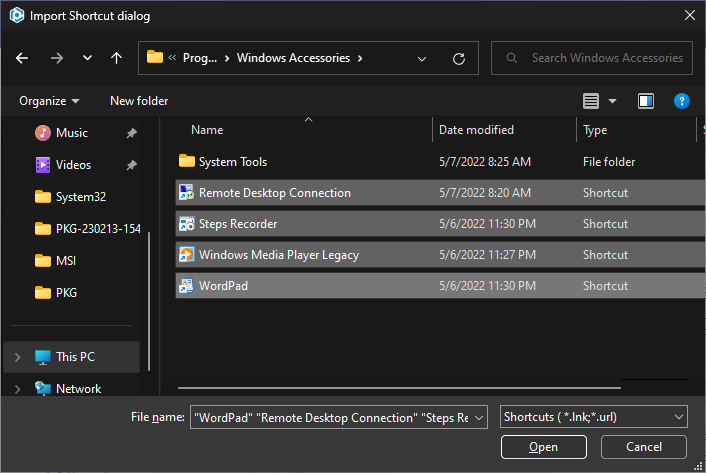Click the navigation pane vertical scrollbar
The height and width of the screenshot is (473, 706).
point(149,302)
